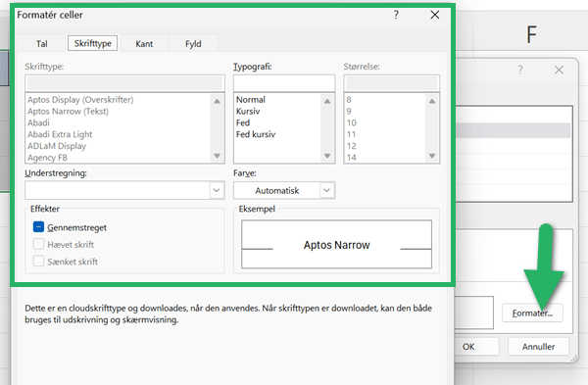Select Fed kursiv typography style
This screenshot has width=588, height=385.
[x=256, y=134]
